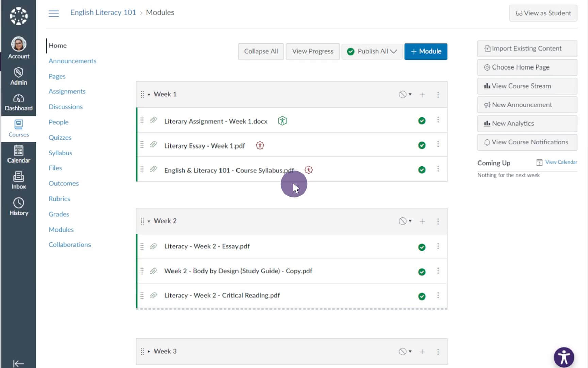
Task: Unpublish Literary Essay - Week 1.pdf via green checkmark
Action: [422, 145]
